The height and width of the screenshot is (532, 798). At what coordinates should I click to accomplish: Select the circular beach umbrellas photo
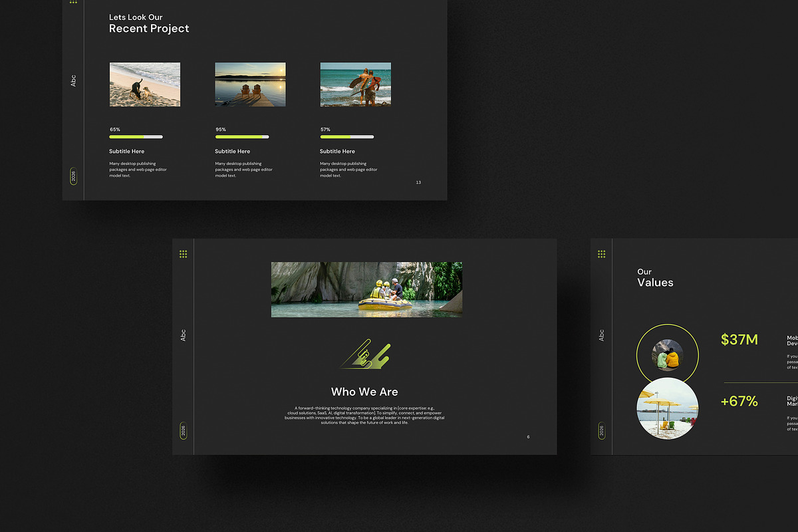coord(667,408)
